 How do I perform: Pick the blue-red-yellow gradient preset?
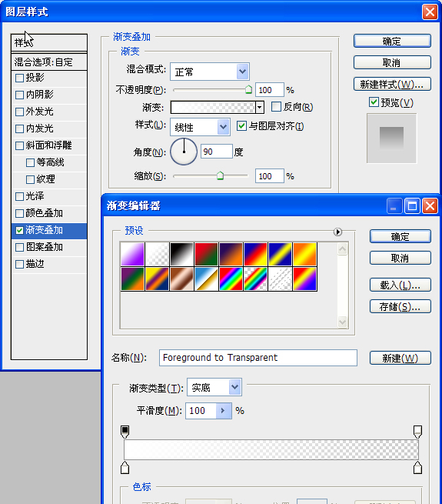pyautogui.click(x=256, y=254)
